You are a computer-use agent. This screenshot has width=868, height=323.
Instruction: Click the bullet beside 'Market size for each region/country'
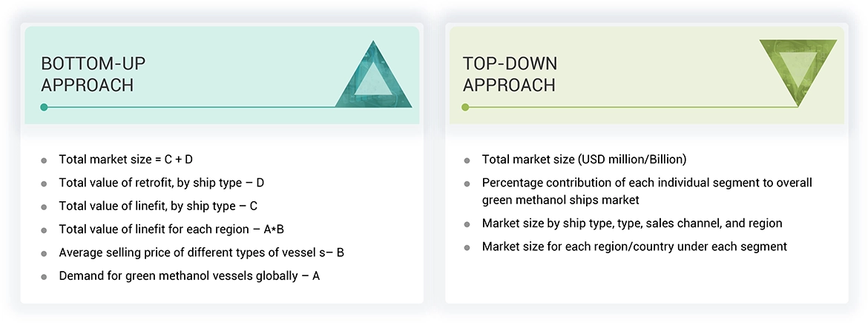(x=467, y=247)
